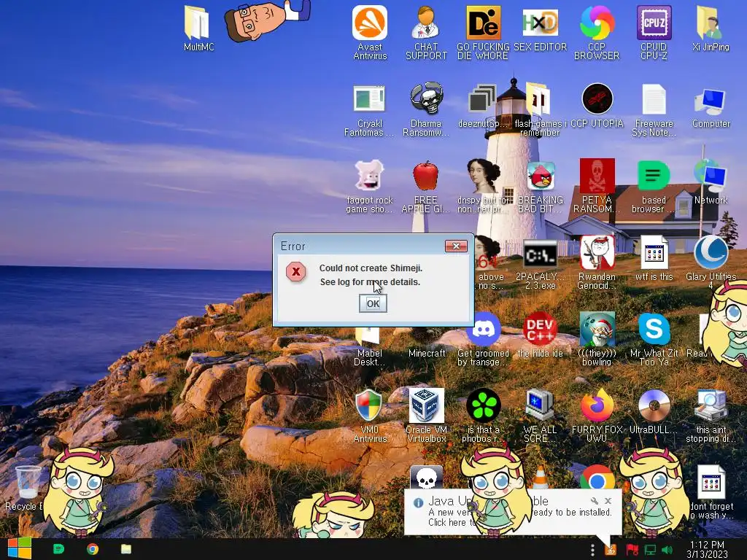Click the network monitor tray icon

650,550
